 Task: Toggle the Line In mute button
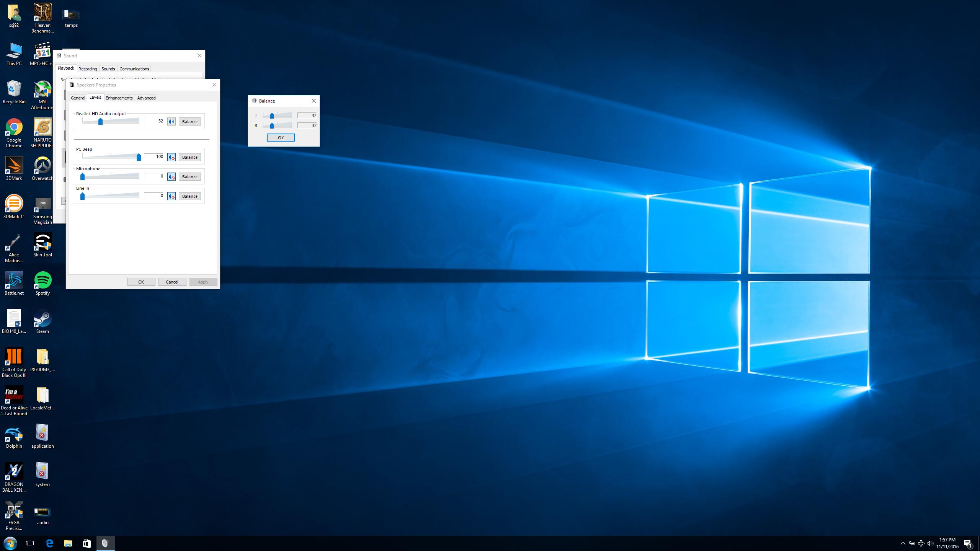coord(171,196)
